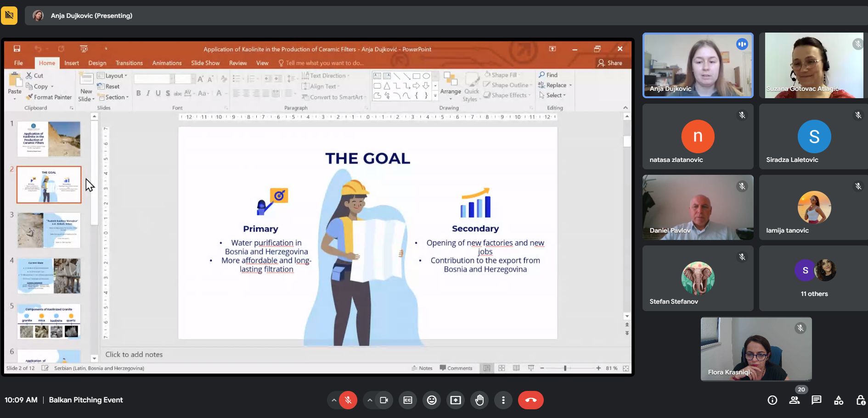Show participants people icon
This screenshot has height=418, width=868.
(795, 400)
